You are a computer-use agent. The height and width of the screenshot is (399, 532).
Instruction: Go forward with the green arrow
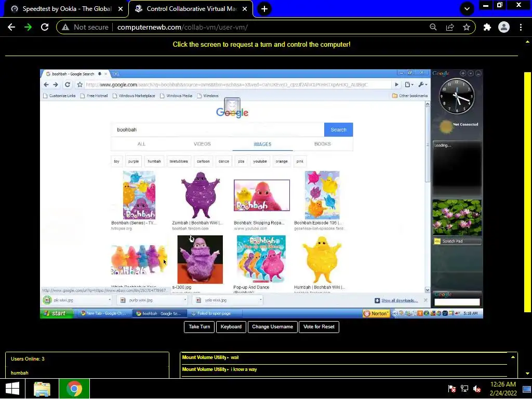[28, 27]
